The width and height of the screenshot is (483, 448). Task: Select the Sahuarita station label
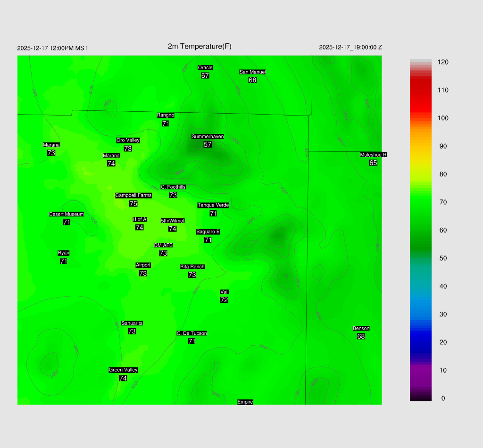[132, 323]
